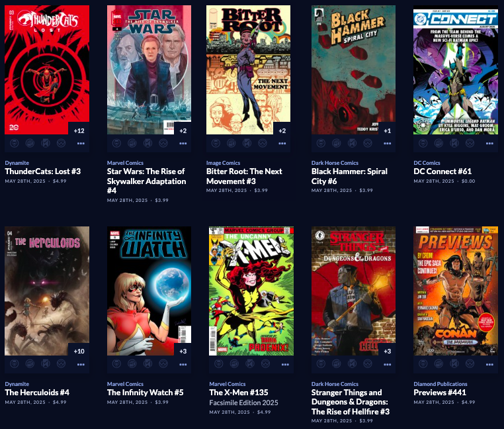Open more options for ThunderCats: Lost #3
The height and width of the screenshot is (429, 504).
[x=81, y=143]
